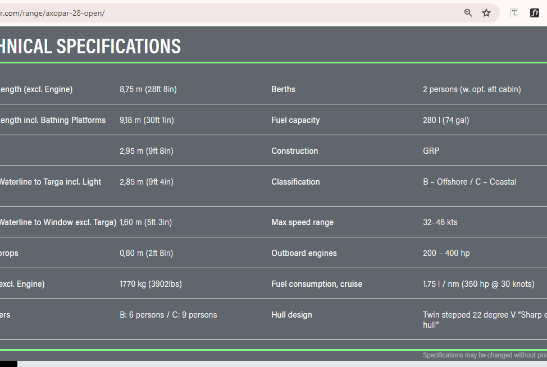Click the horizontal scrollbar at the bottom

tap(282, 364)
